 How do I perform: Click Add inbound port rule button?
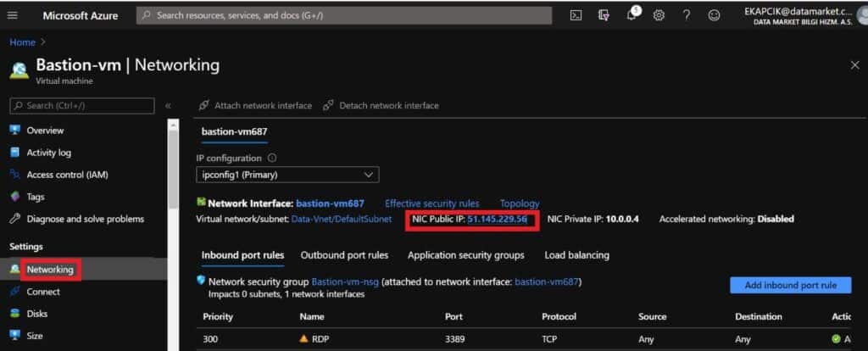(791, 285)
